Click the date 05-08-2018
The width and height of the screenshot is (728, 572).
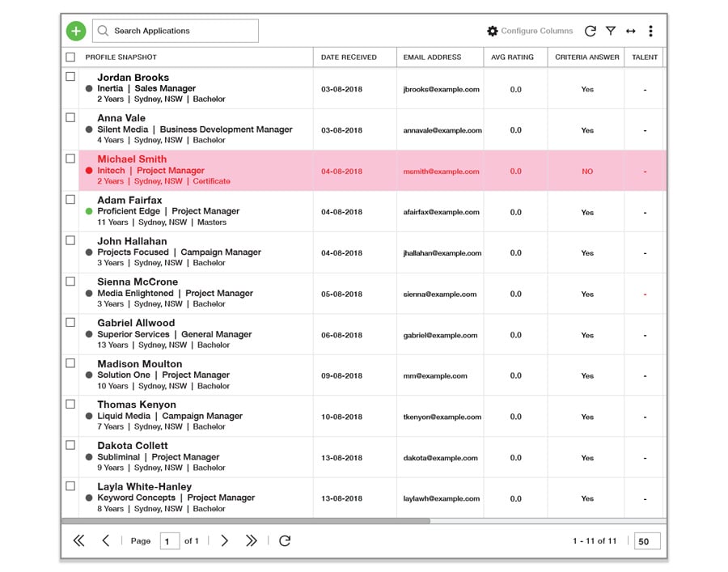pos(341,294)
